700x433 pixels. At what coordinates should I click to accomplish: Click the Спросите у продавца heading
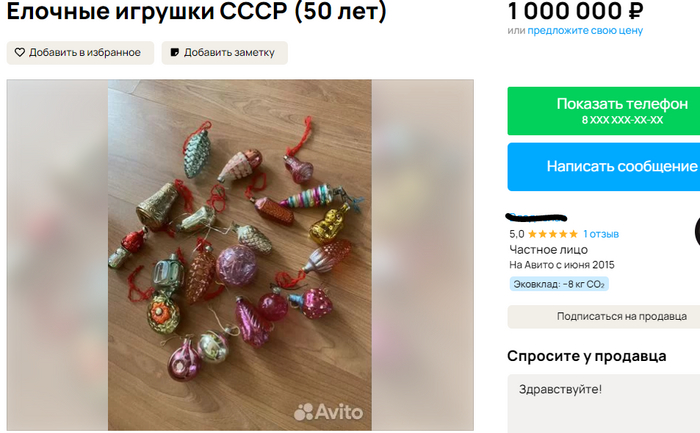(x=587, y=356)
